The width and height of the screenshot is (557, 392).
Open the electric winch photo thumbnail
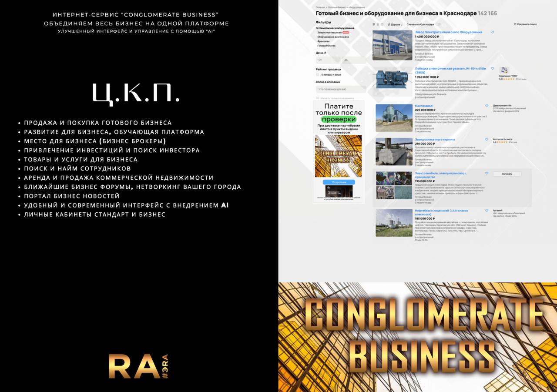coord(393,80)
